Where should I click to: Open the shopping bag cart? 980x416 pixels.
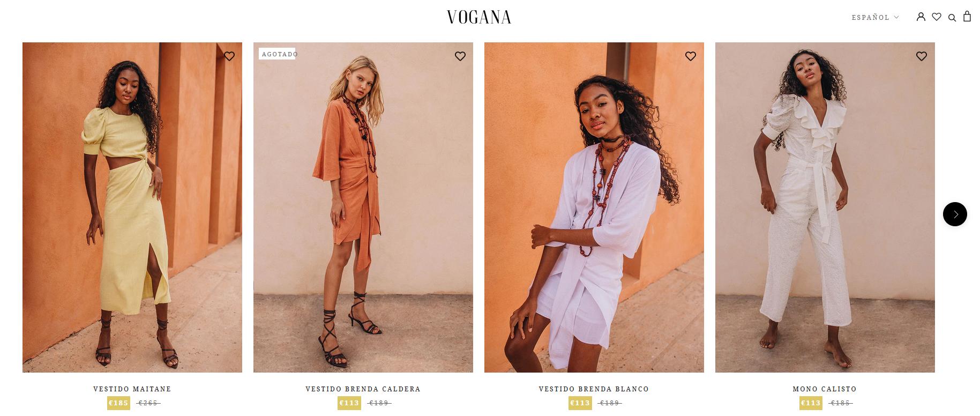967,16
